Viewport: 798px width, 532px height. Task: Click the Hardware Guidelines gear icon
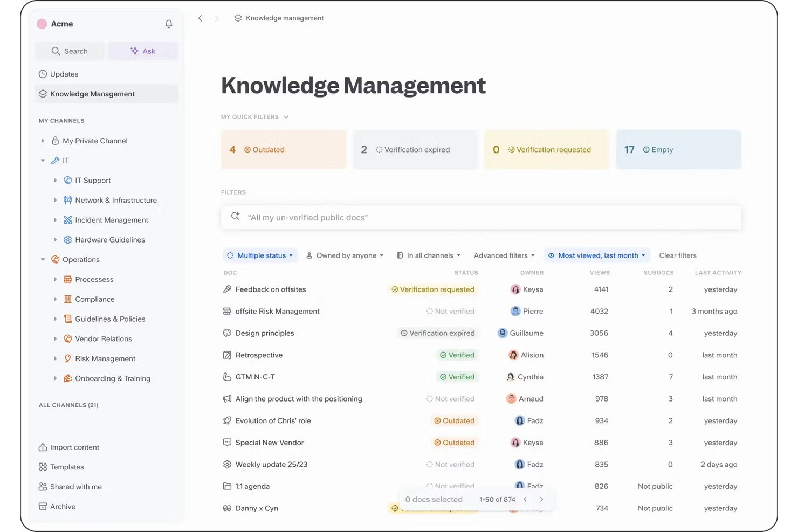[x=68, y=240]
